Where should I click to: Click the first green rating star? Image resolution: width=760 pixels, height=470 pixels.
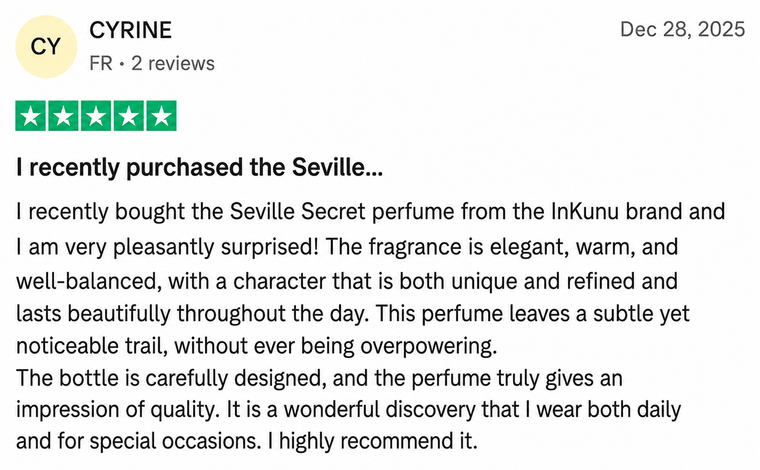coord(31,116)
